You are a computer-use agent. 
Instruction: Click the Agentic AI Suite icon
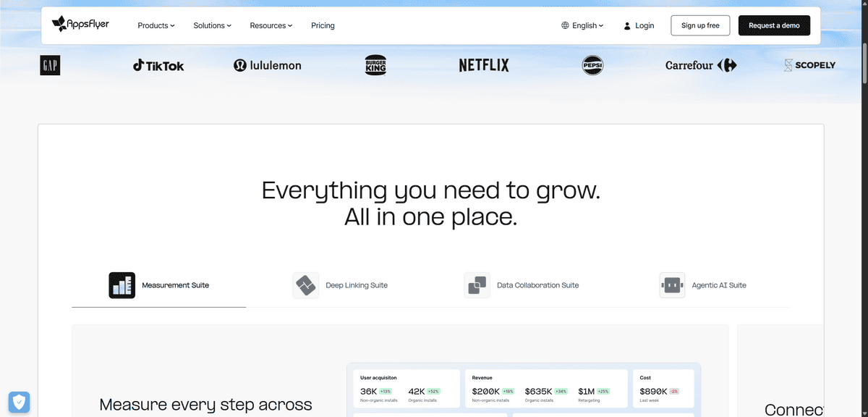[x=672, y=285]
